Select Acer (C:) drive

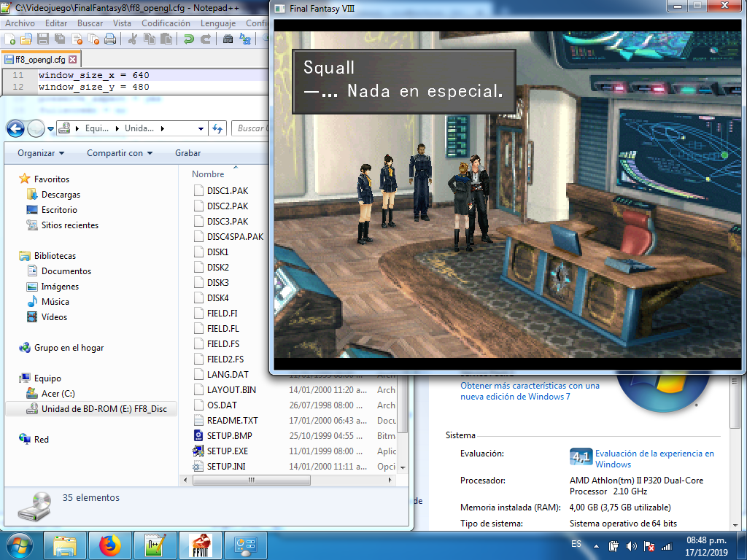click(58, 393)
